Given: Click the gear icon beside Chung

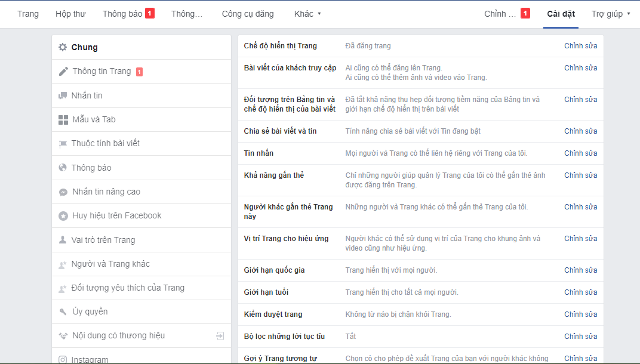Looking at the screenshot, I should coord(63,47).
